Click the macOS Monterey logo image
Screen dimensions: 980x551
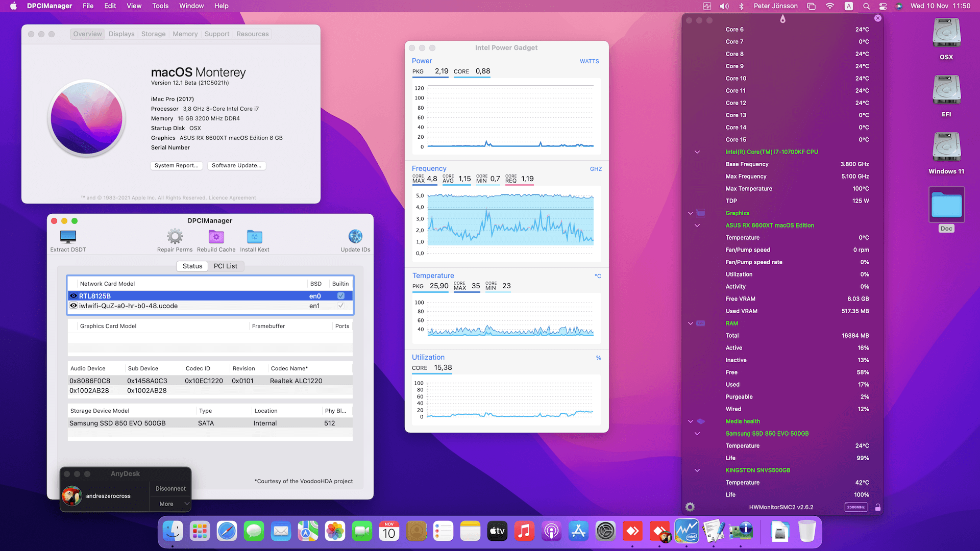pyautogui.click(x=87, y=118)
